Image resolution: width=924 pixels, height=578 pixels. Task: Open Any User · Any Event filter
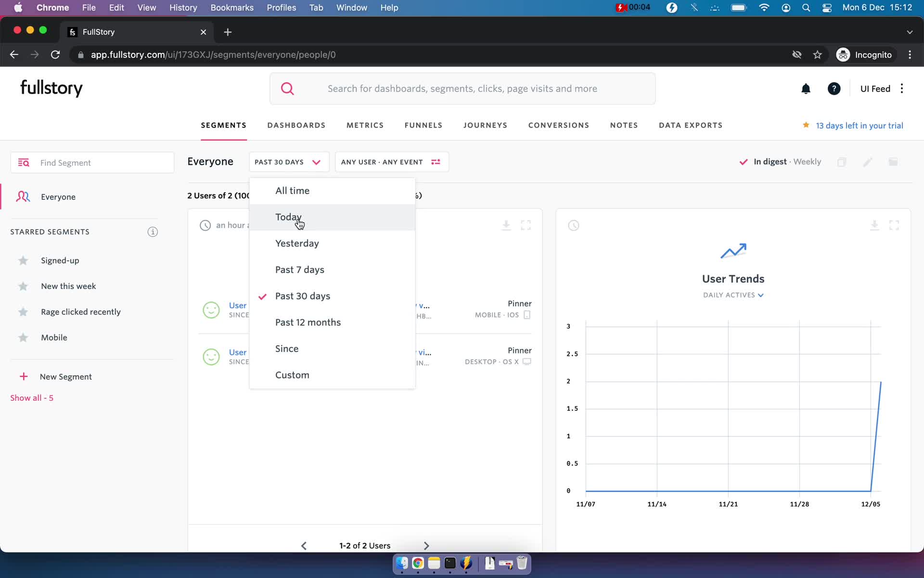[392, 162]
